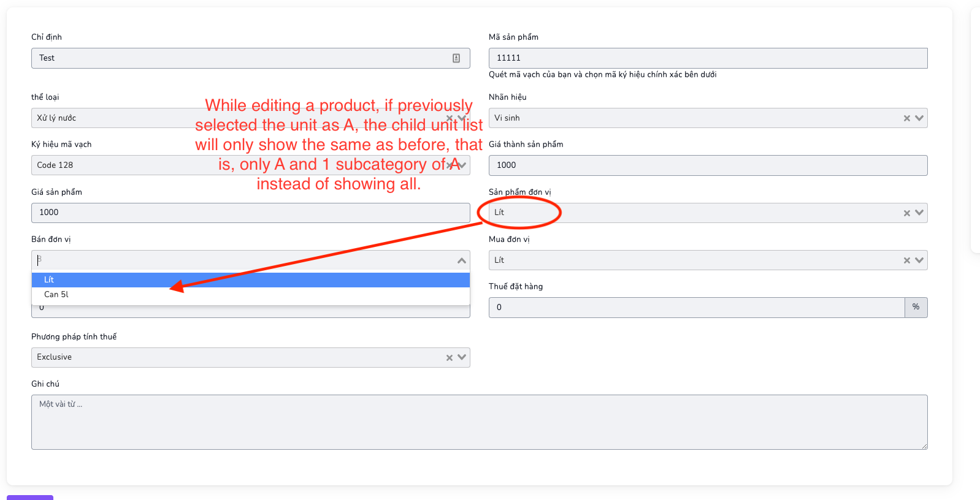This screenshot has width=980, height=500.
Task: Choose Can 5l from the unit list
Action: (x=251, y=295)
